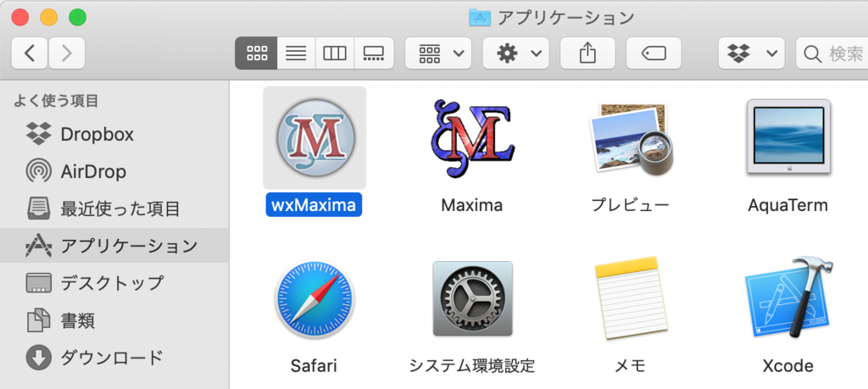Open ダウンロード in the sidebar
Image resolution: width=868 pixels, height=389 pixels.
114,358
